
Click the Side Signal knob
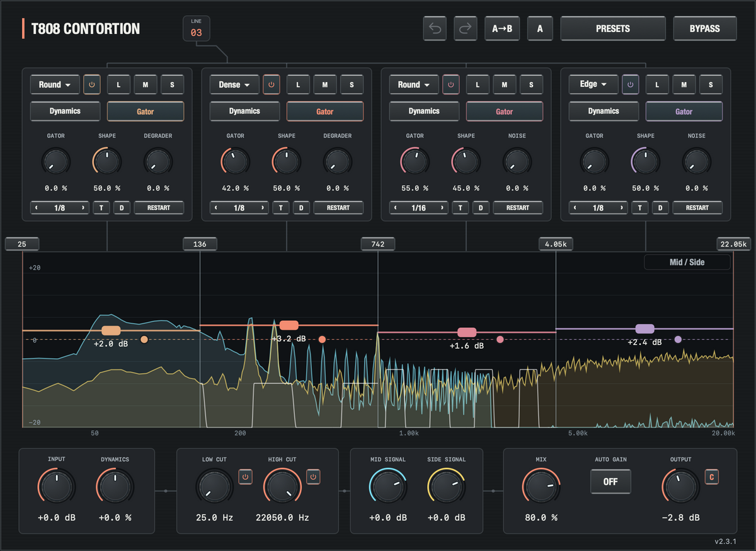(x=447, y=487)
